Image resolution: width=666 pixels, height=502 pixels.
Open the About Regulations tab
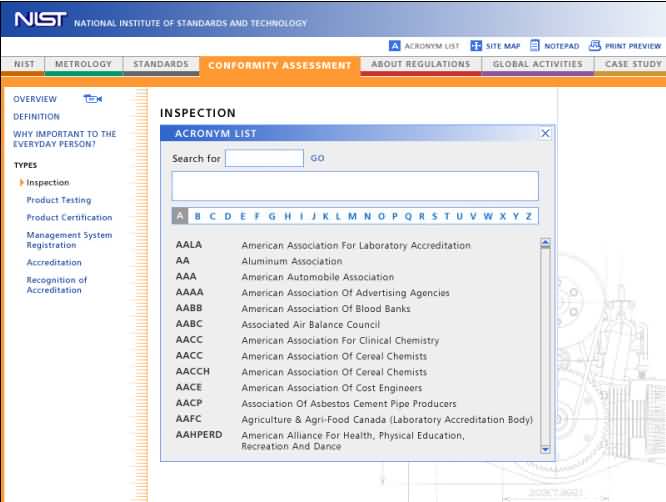(x=420, y=65)
